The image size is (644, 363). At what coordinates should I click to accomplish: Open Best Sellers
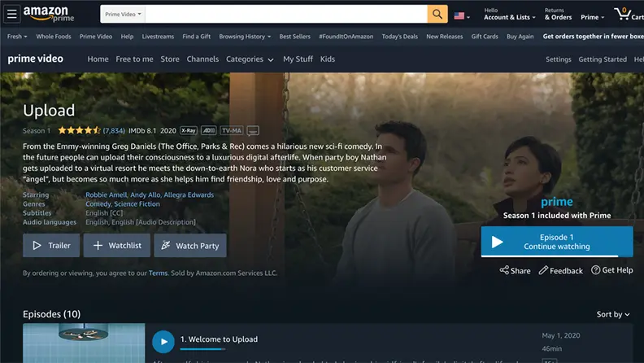[x=295, y=37]
